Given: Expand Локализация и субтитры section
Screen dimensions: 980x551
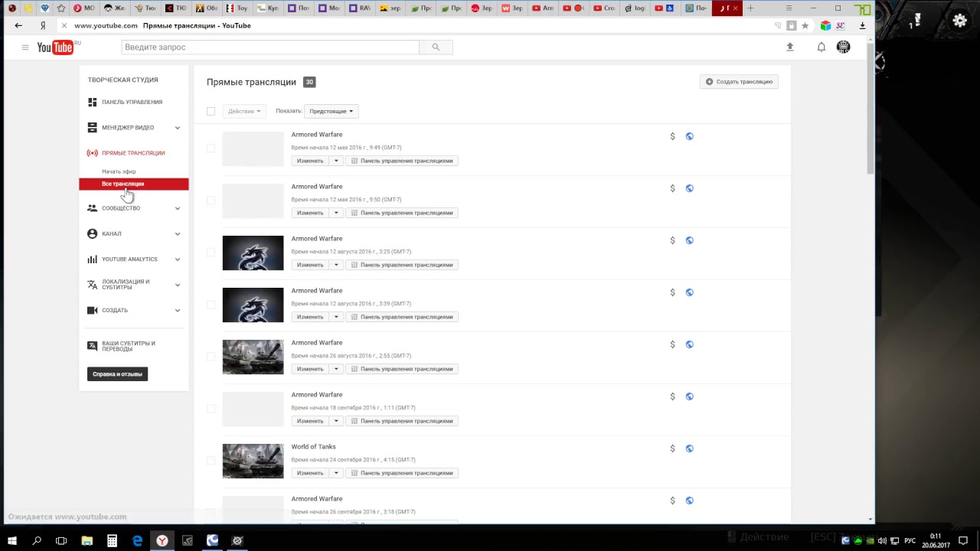Looking at the screenshot, I should click(x=177, y=285).
